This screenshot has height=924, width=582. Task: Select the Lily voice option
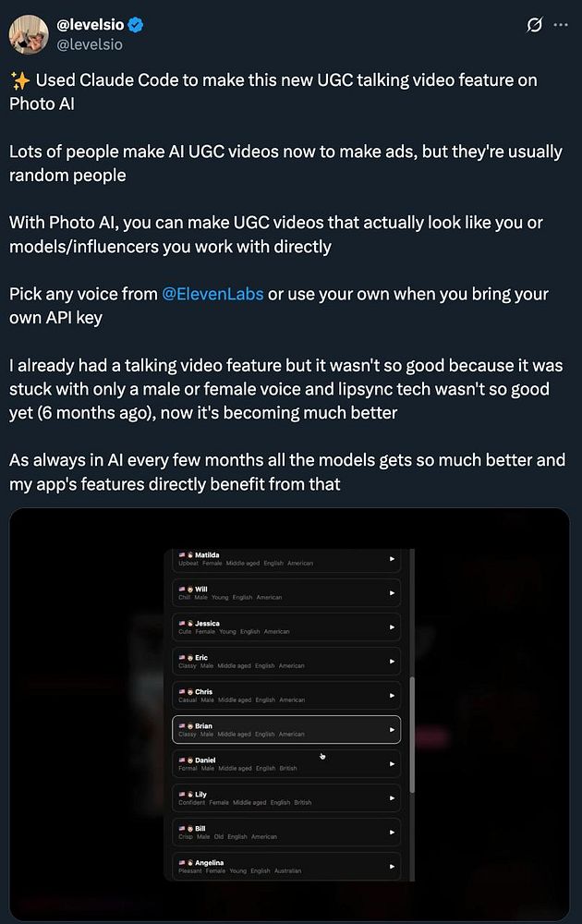point(286,798)
